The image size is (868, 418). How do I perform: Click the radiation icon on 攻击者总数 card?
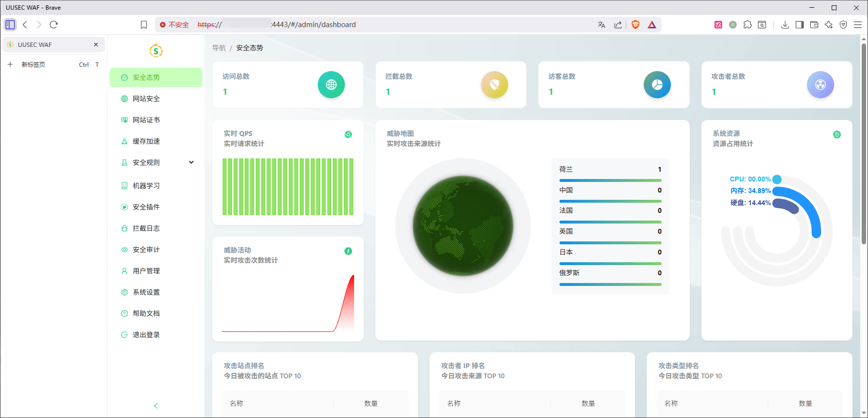[821, 85]
